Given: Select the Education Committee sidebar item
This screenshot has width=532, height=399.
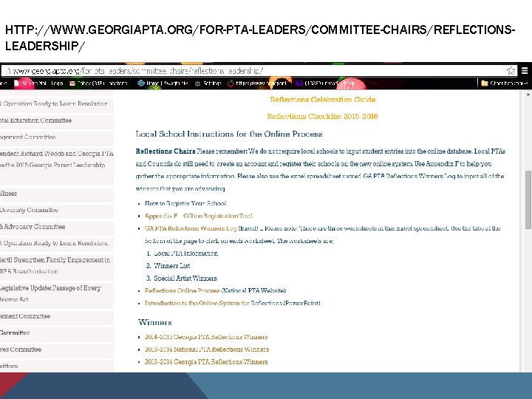Looking at the screenshot, I should [56, 120].
